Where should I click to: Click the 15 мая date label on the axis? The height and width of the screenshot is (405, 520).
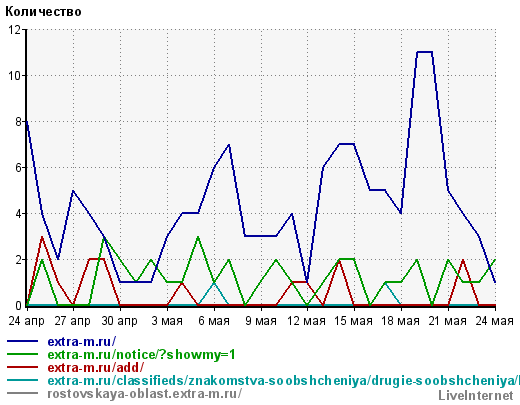click(354, 321)
